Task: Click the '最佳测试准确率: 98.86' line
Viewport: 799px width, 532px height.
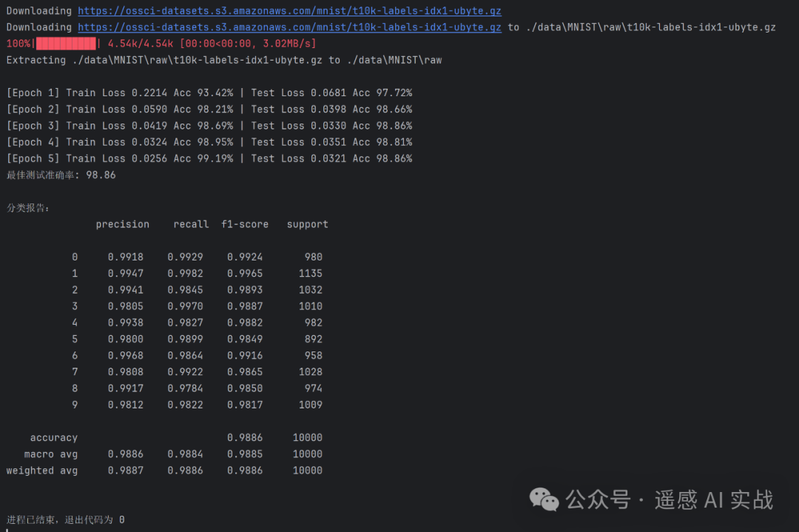Action: pyautogui.click(x=61, y=175)
